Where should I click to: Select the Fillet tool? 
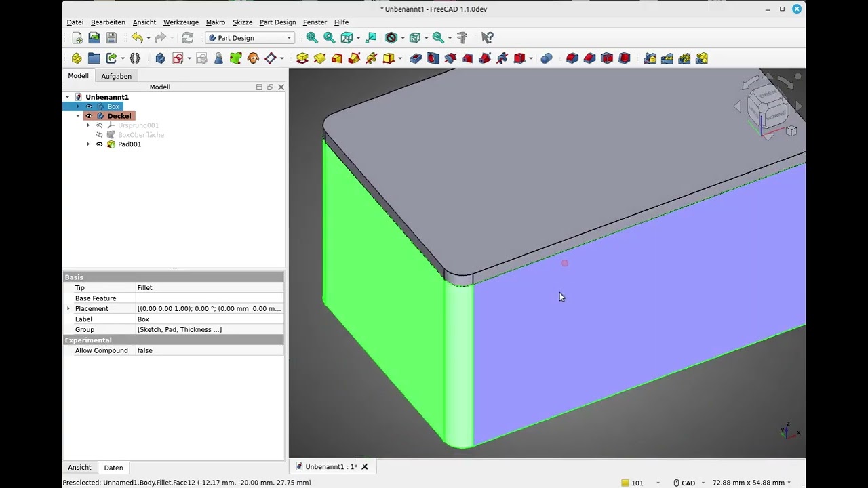coord(572,58)
